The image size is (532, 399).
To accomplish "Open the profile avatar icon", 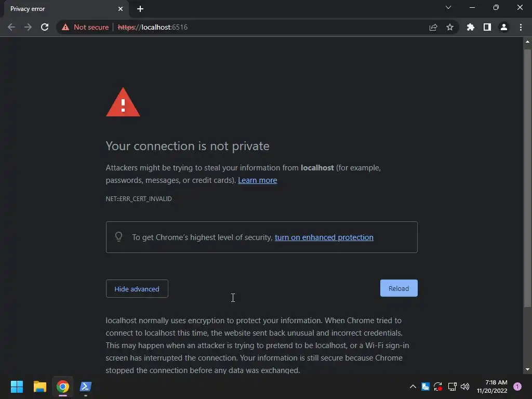I will (504, 27).
